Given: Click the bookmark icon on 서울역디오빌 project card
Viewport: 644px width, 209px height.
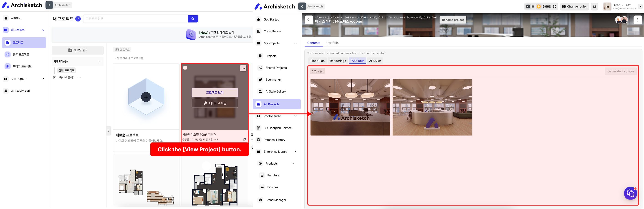Looking at the screenshot, I should point(245,139).
